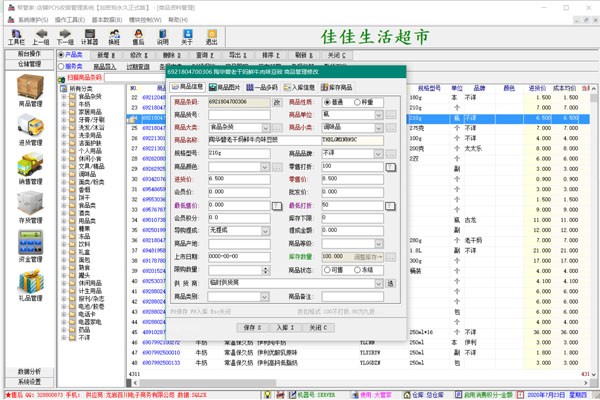Click the 新增 toolbar button

click(x=106, y=55)
